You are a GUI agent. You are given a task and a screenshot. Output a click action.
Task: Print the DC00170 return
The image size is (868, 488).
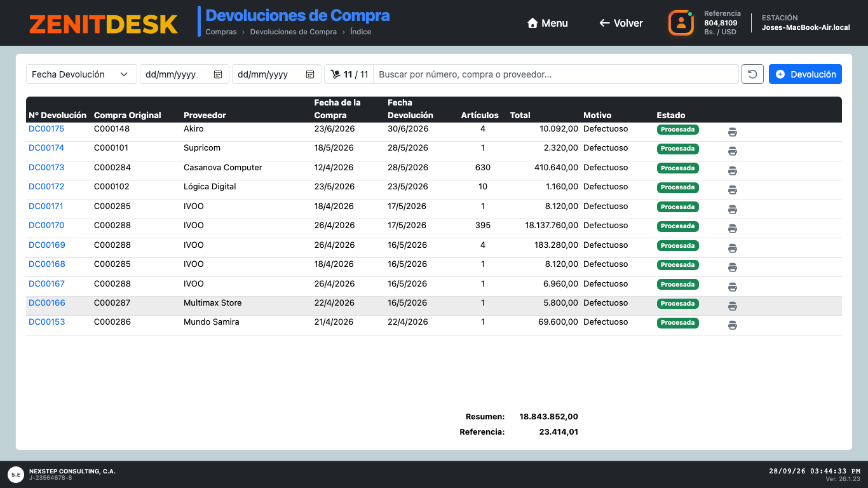point(733,229)
